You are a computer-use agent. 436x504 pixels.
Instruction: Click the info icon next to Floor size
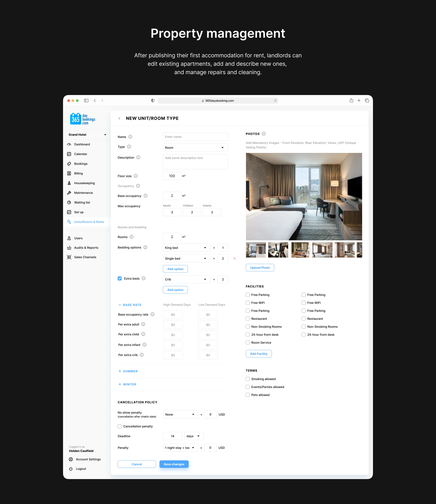coord(136,176)
